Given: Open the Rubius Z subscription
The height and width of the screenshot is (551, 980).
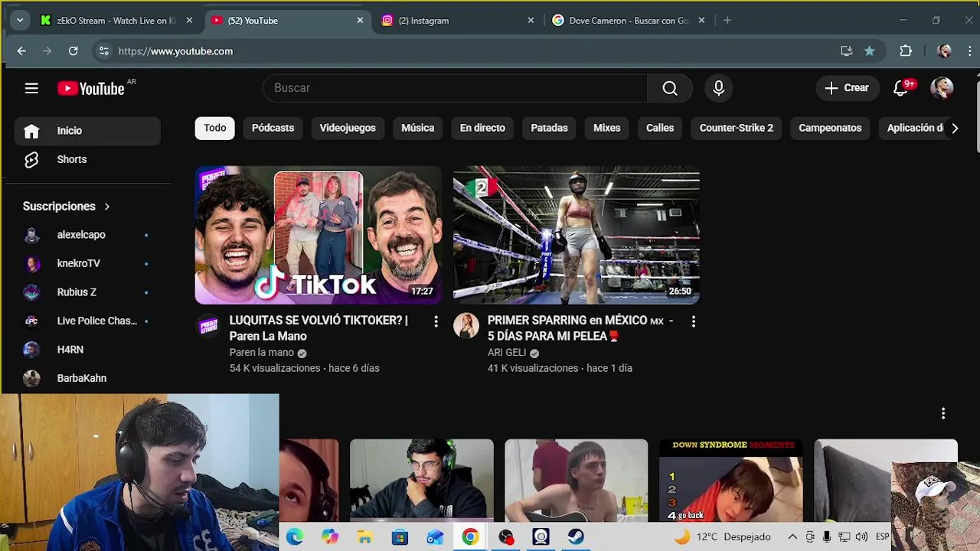Looking at the screenshot, I should click(87, 292).
